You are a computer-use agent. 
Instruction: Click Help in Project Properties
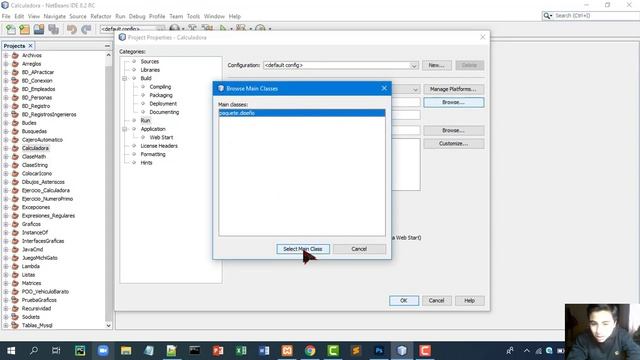(x=469, y=301)
